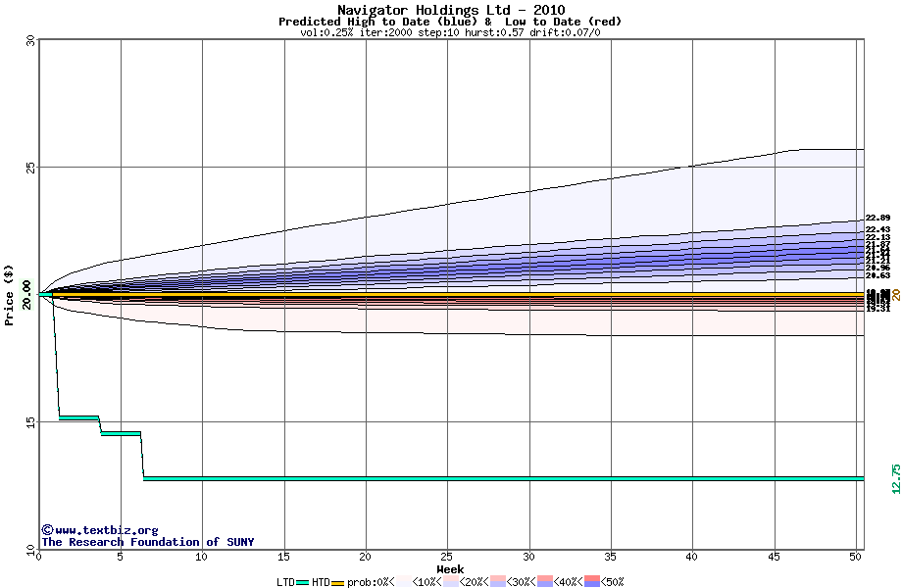Screen dimensions: 902x588
Task: Click the highlighted 20.00 y-axis label
Action: (27, 294)
